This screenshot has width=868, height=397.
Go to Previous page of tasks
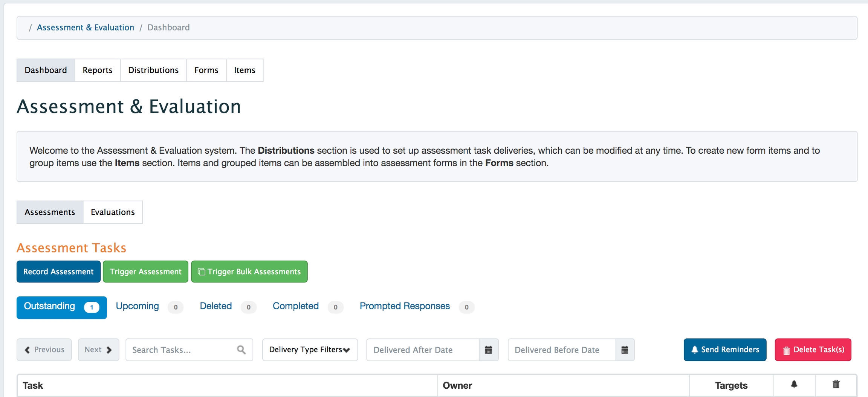[x=44, y=350]
